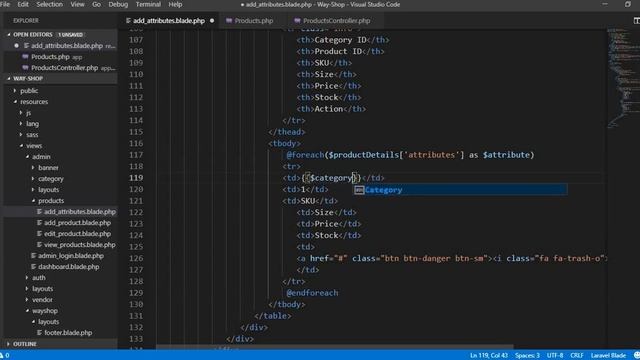The height and width of the screenshot is (360, 640).
Task: Open add_attributes.blade.php in the file tree
Action: [80, 212]
